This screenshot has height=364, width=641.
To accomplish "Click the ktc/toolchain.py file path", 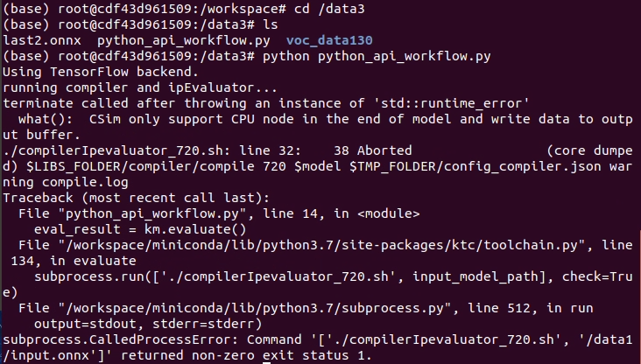I will click(x=321, y=245).
